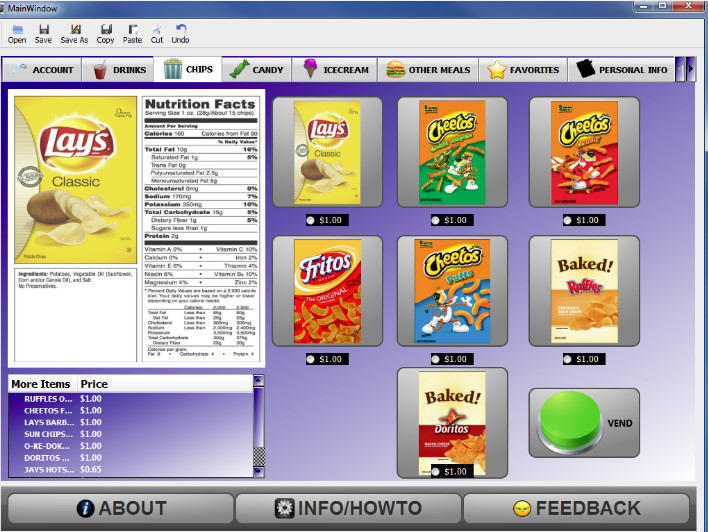Click the green Cheetos product card
The width and height of the screenshot is (708, 532).
click(x=452, y=152)
